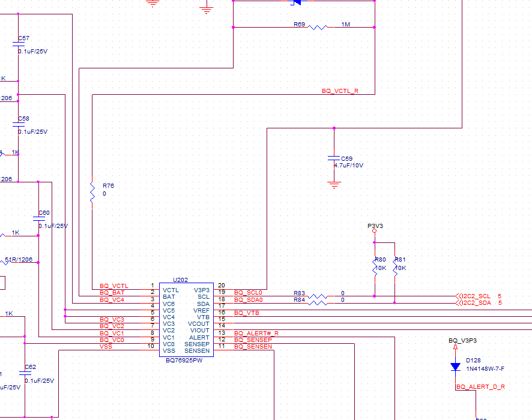
Task: Click the VCOUT pin name inside U202
Action: point(199,324)
